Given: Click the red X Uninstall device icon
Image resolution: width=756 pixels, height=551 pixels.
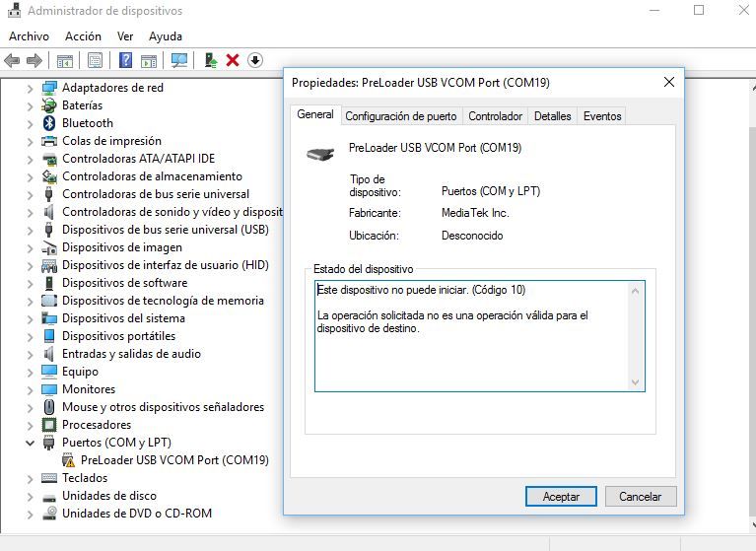Looking at the screenshot, I should point(233,60).
